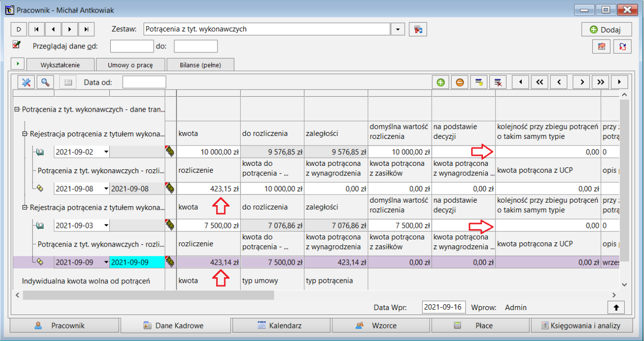Open the Księgowania i analizy bottom tab
The height and width of the screenshot is (341, 644).
click(x=582, y=326)
